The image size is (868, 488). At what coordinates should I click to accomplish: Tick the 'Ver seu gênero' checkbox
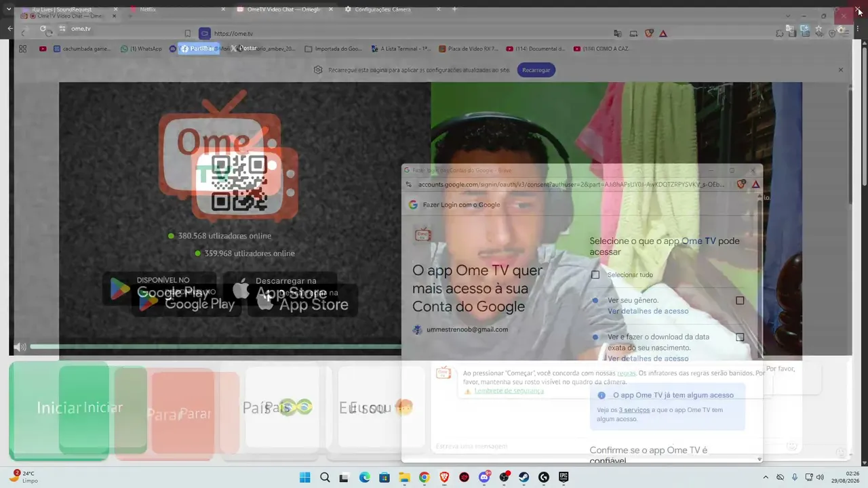tap(740, 300)
